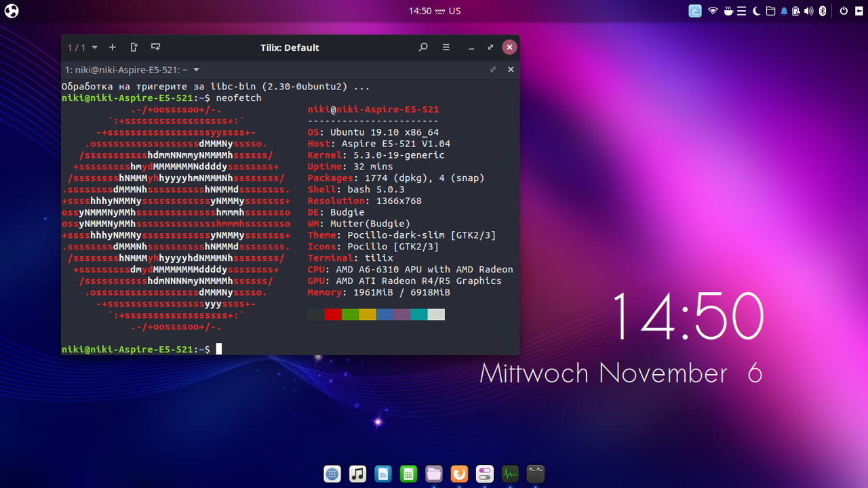Launch the music player from dock
868x488 pixels.
(358, 474)
